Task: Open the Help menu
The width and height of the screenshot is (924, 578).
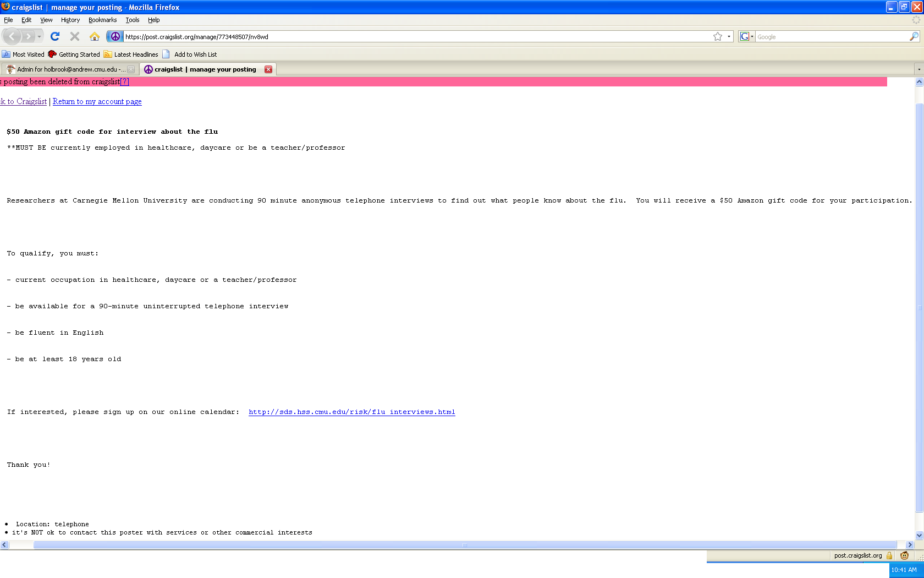Action: 154,20
